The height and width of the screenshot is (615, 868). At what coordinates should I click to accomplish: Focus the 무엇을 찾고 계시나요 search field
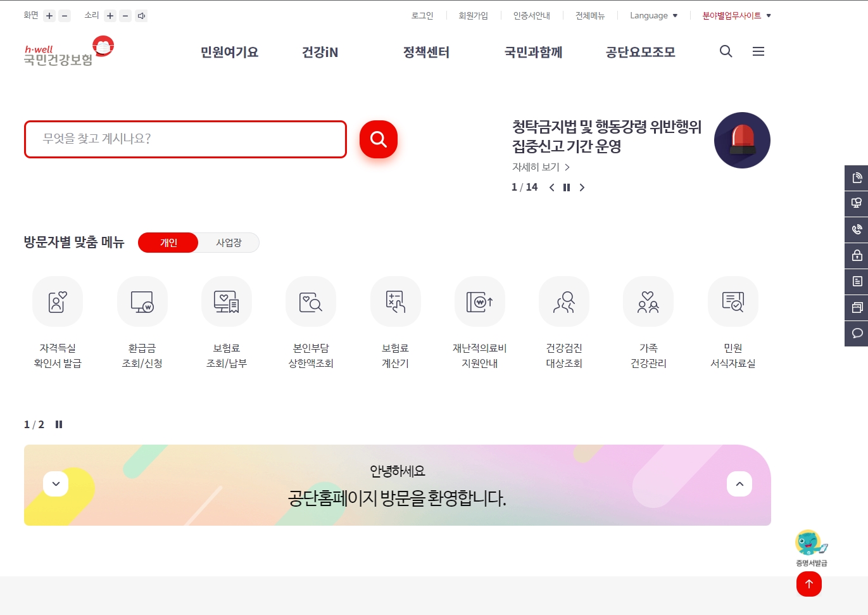point(186,139)
